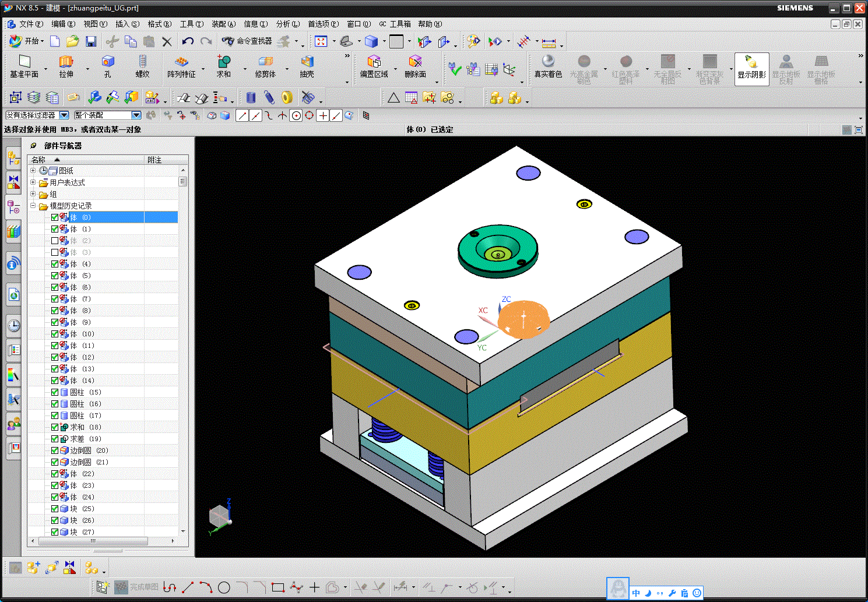868x602 pixels.
Task: Click the Shell (抽壳) tool icon
Action: coord(307,62)
